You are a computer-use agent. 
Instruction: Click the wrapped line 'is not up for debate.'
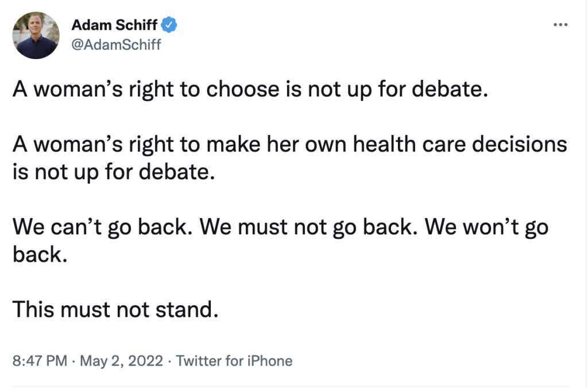pos(113,171)
